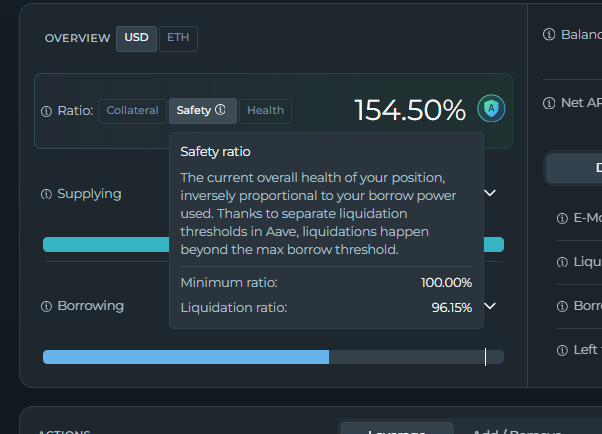Click the blue Borrowing progress bar
This screenshot has width=602, height=434.
click(x=185, y=357)
